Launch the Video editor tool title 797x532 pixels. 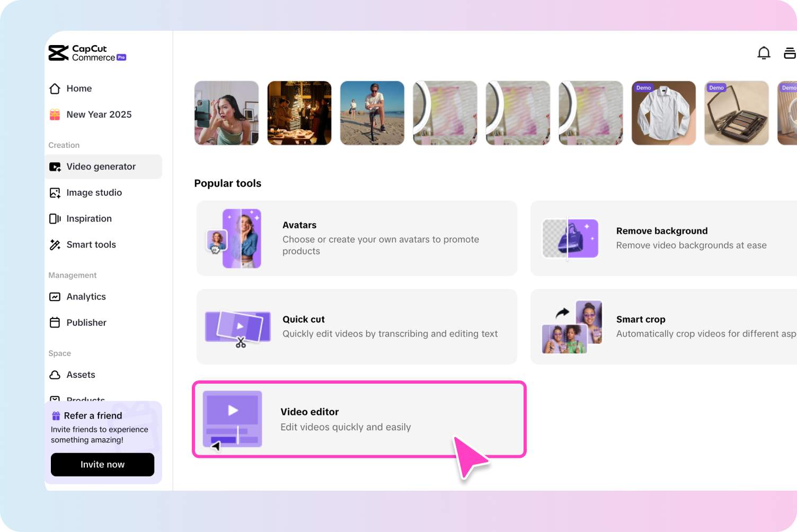click(x=309, y=412)
